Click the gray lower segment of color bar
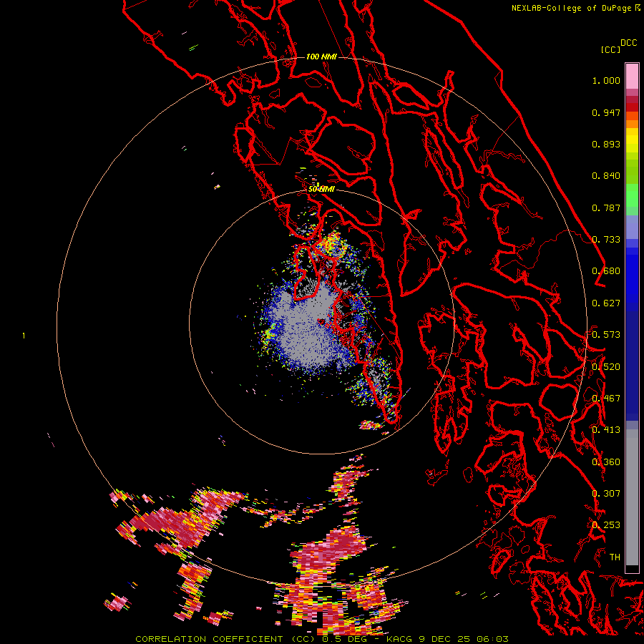 (632, 497)
